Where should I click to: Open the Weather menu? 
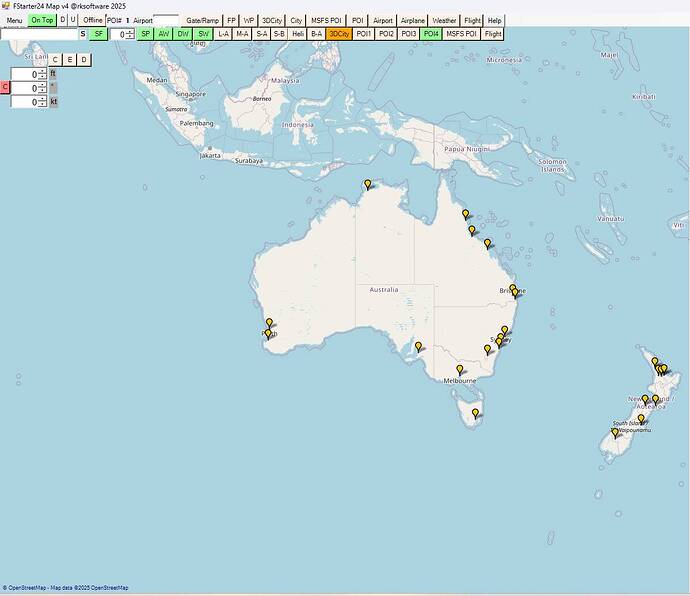[444, 20]
